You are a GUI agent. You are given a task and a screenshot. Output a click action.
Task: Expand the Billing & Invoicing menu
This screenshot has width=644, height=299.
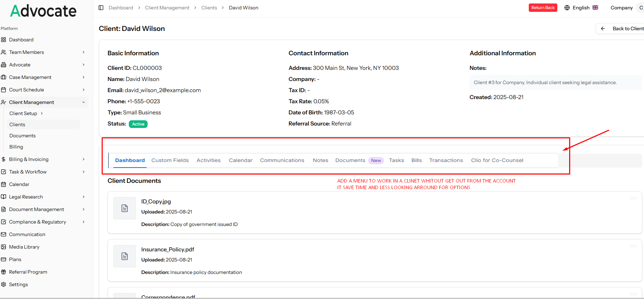point(84,159)
